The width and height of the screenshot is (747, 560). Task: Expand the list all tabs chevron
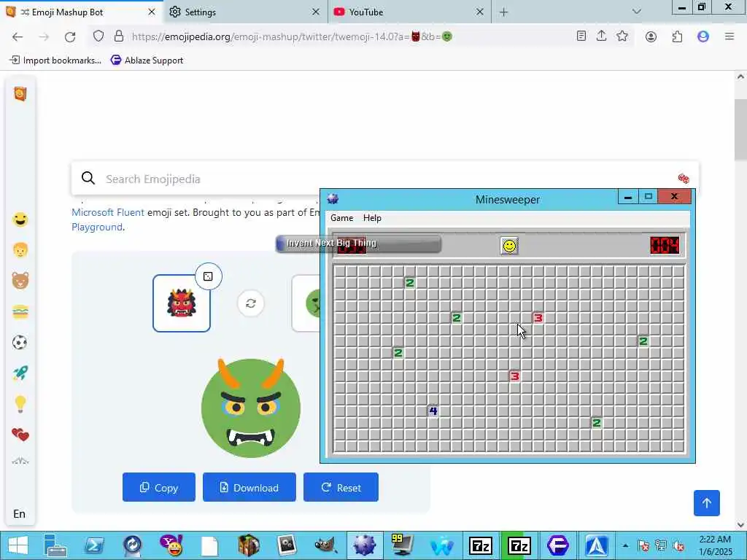coord(636,12)
